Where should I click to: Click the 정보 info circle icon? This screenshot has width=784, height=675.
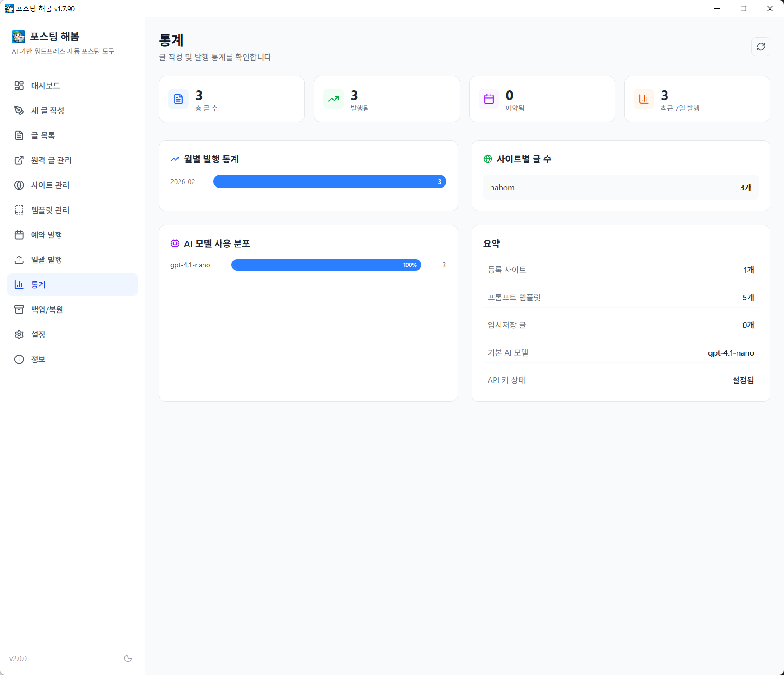point(19,359)
